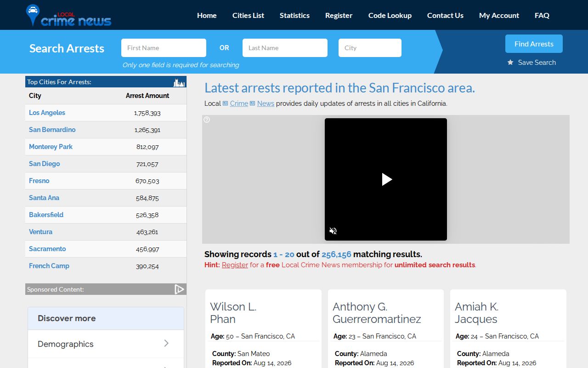Click the city skyline icon in Top Cities header
The image size is (588, 368).
[x=179, y=82]
